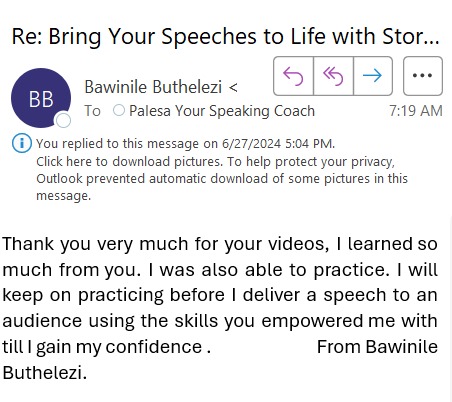The width and height of the screenshot is (452, 402).
Task: Click the email body paragraph text
Action: pyautogui.click(x=220, y=308)
